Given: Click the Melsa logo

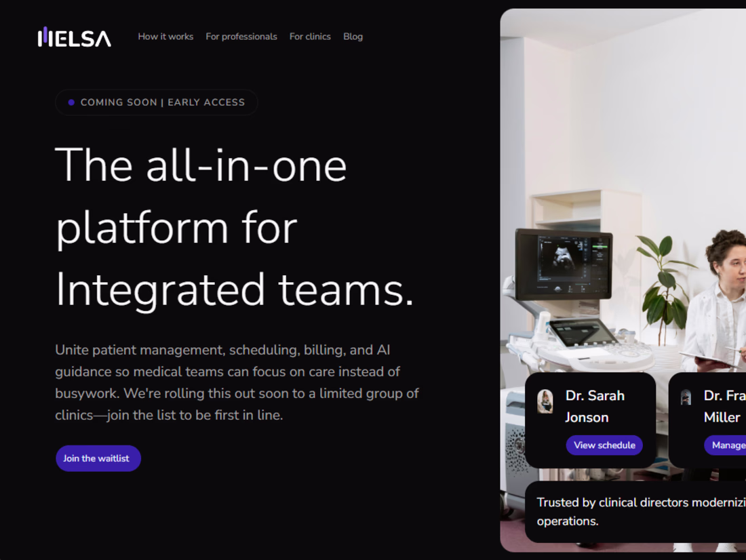Looking at the screenshot, I should pos(74,37).
